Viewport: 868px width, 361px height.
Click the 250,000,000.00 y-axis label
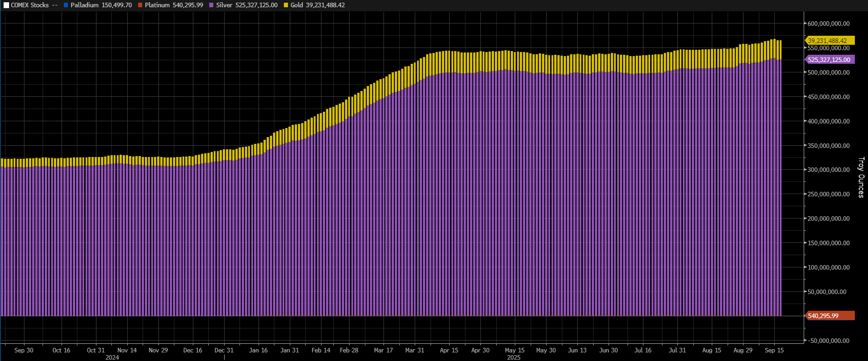[x=829, y=194]
